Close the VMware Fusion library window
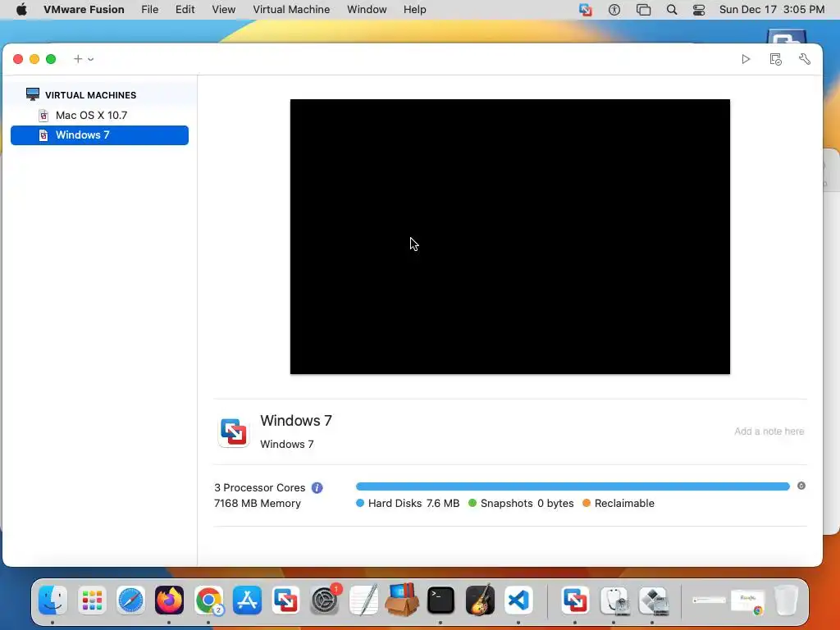 click(18, 59)
